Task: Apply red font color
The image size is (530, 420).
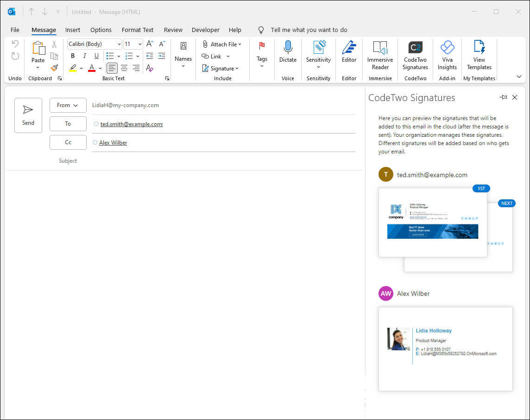Action: click(x=92, y=68)
